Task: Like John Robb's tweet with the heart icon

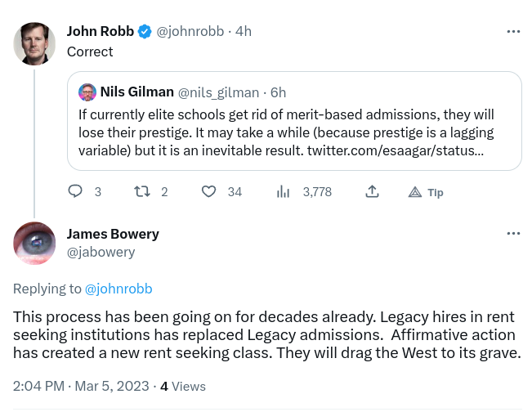Action: pyautogui.click(x=209, y=191)
